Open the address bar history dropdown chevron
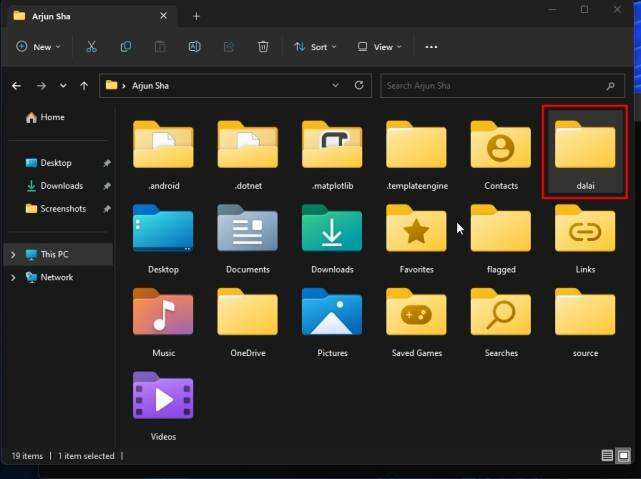641x479 pixels. pos(337,86)
